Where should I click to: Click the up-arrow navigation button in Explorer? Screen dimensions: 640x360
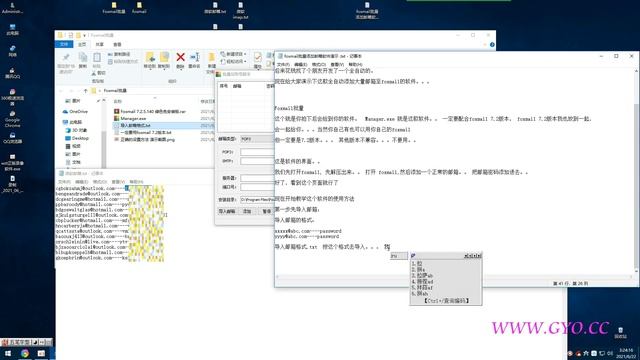point(85,91)
